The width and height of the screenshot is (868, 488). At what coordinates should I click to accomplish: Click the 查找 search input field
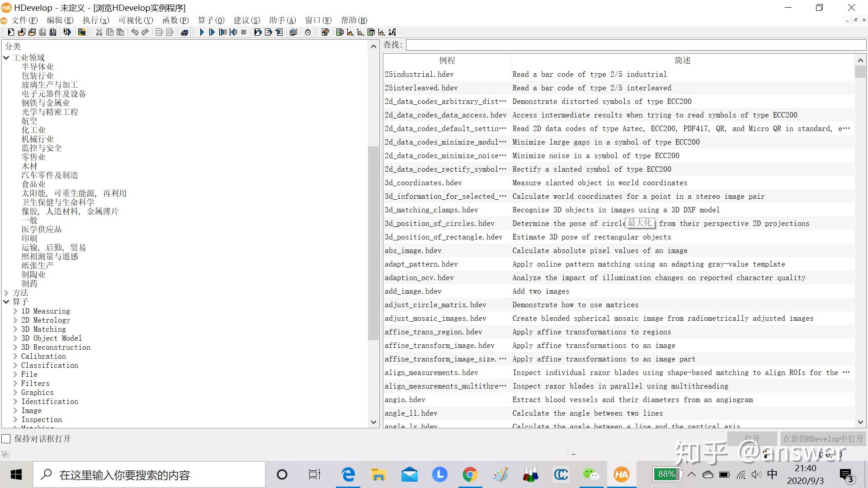[635, 45]
